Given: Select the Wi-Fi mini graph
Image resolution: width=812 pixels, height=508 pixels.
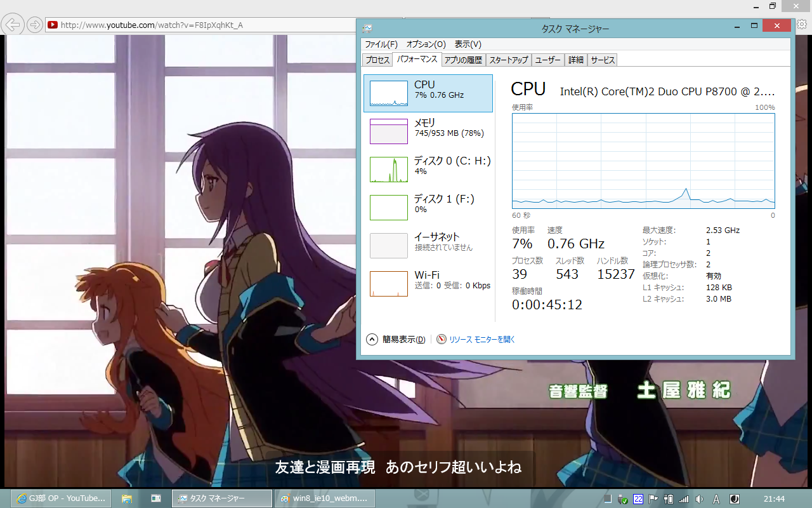Looking at the screenshot, I should (x=389, y=284).
